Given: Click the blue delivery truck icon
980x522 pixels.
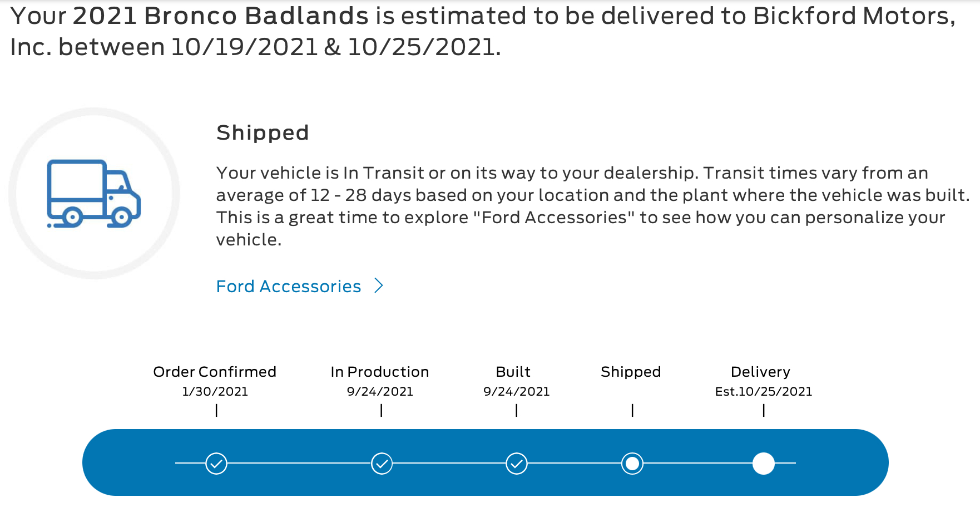Looking at the screenshot, I should [93, 194].
